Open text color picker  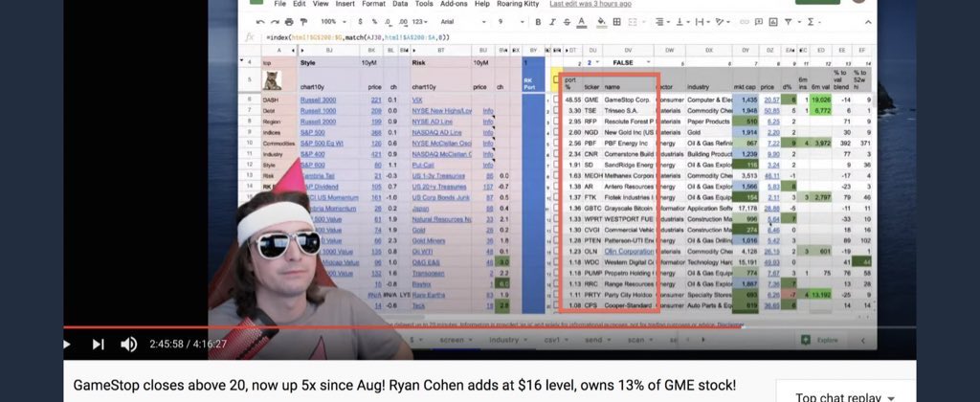click(581, 22)
